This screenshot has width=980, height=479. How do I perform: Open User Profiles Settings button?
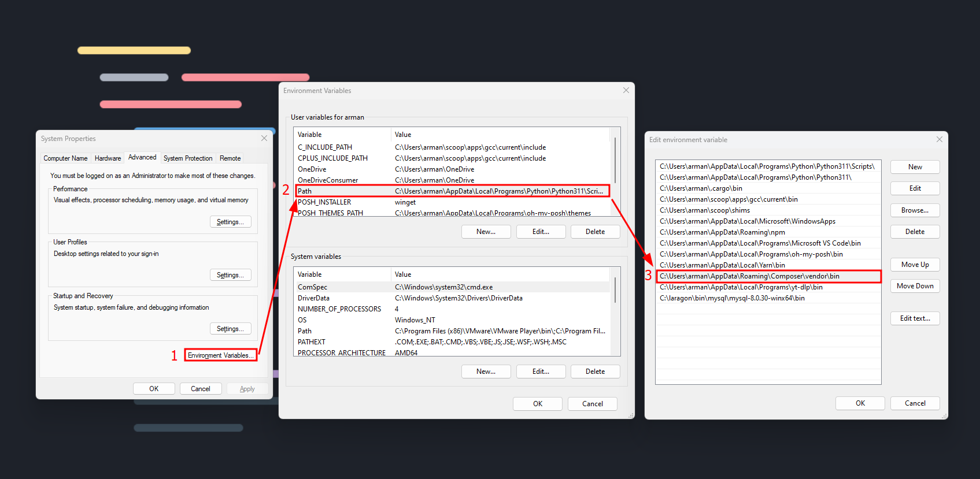230,275
